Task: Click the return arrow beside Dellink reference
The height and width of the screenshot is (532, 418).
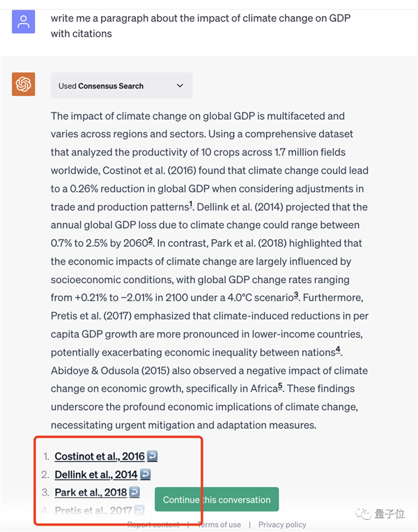Action: (146, 474)
